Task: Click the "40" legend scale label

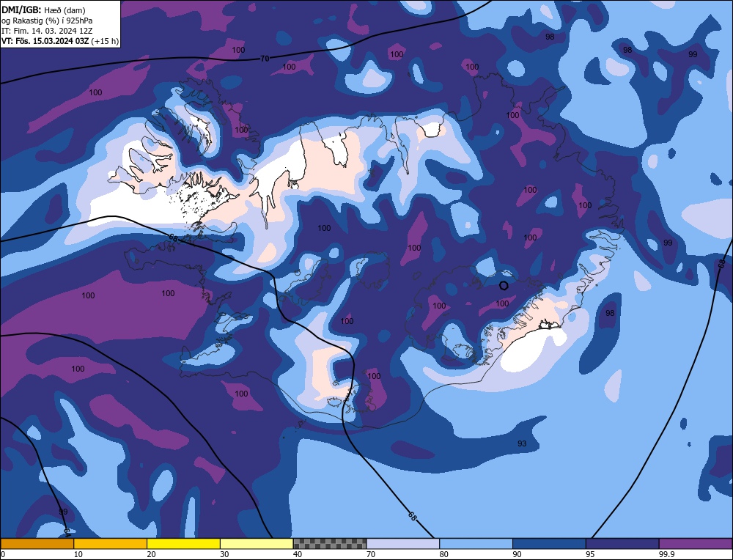Action: coord(298,554)
